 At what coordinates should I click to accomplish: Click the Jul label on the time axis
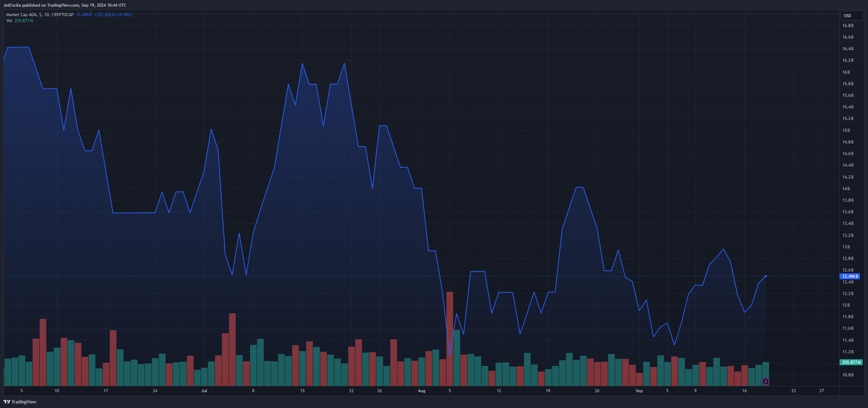[204, 390]
